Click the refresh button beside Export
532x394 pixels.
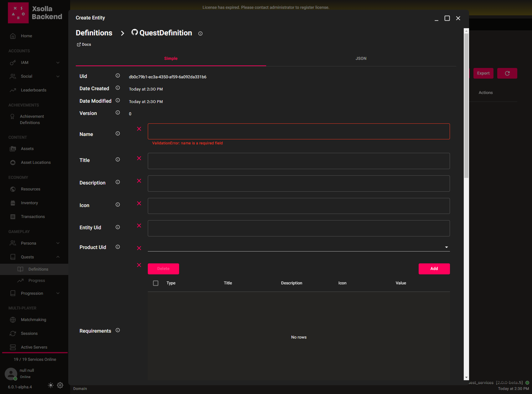(507, 73)
